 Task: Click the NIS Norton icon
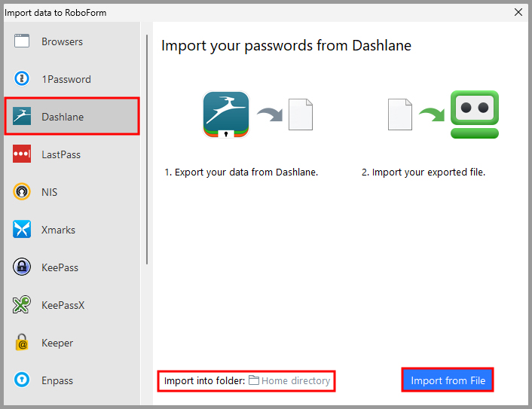point(22,192)
